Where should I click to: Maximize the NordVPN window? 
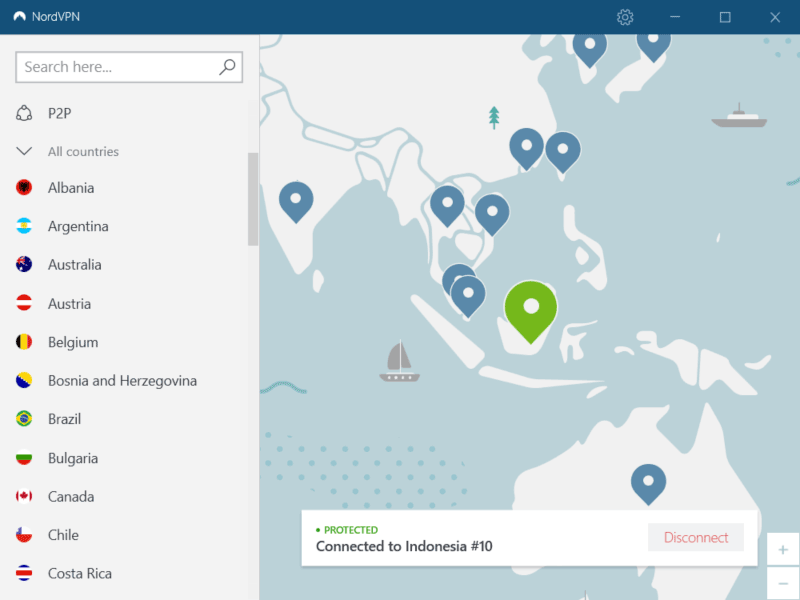pyautogui.click(x=725, y=17)
